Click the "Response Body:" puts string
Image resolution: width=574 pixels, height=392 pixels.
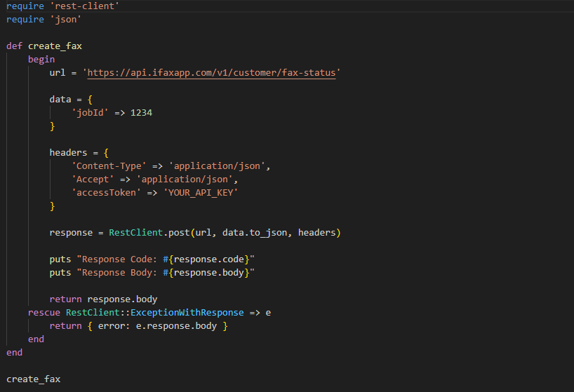tap(166, 273)
